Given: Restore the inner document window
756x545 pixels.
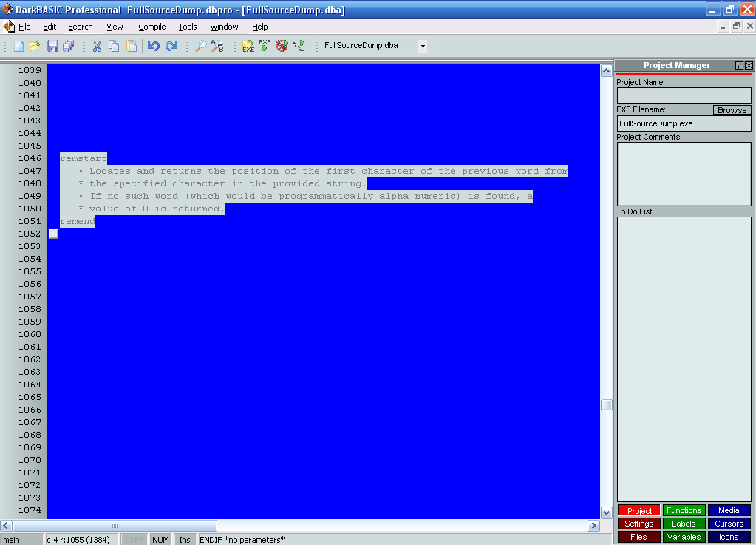Looking at the screenshot, I should [736, 27].
